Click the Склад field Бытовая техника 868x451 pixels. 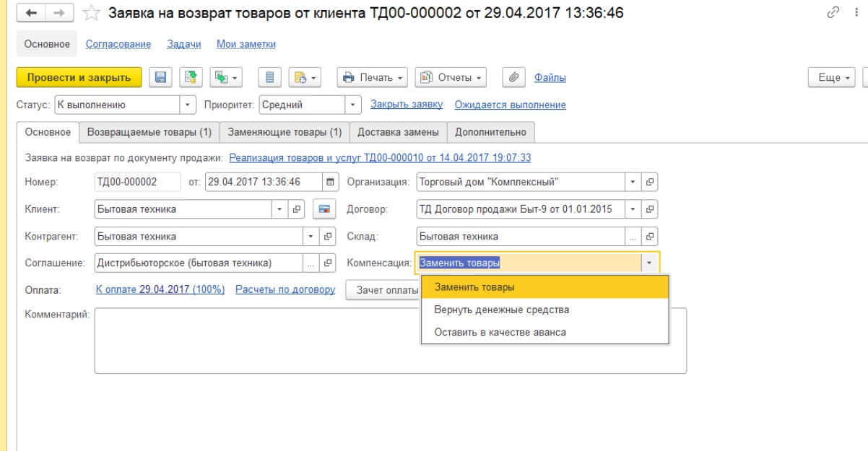pyautogui.click(x=521, y=236)
